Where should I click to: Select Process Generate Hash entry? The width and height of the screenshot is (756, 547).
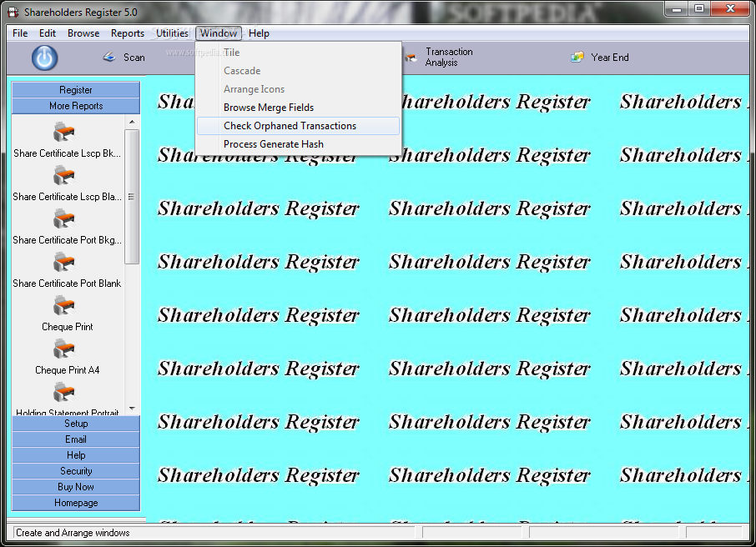pos(298,144)
